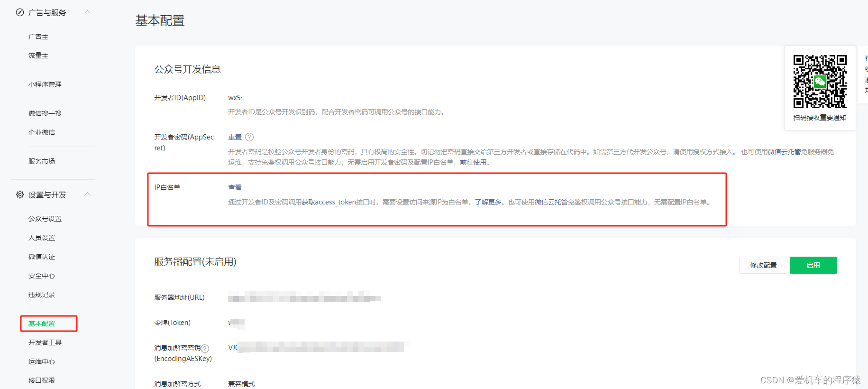Click 微信云托管 link in IP白名单 description
Viewport: 868px width, 389px height.
pyautogui.click(x=551, y=202)
